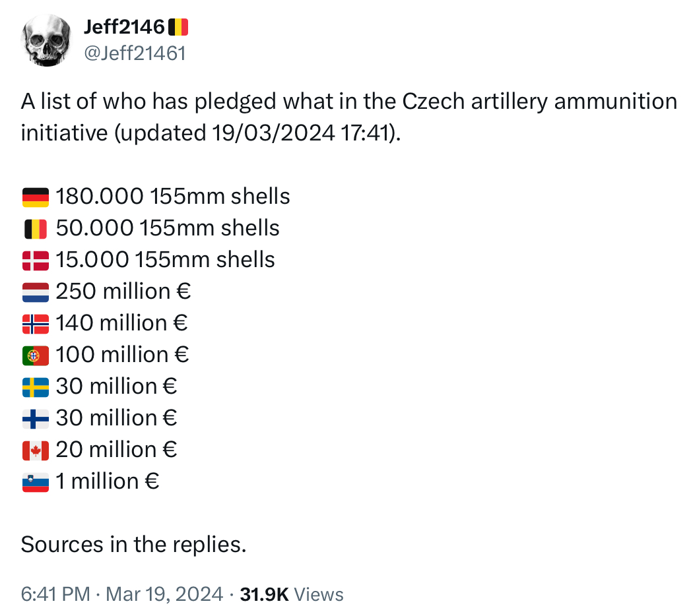Click Belgian flag before 50.000 shells

pos(36,228)
